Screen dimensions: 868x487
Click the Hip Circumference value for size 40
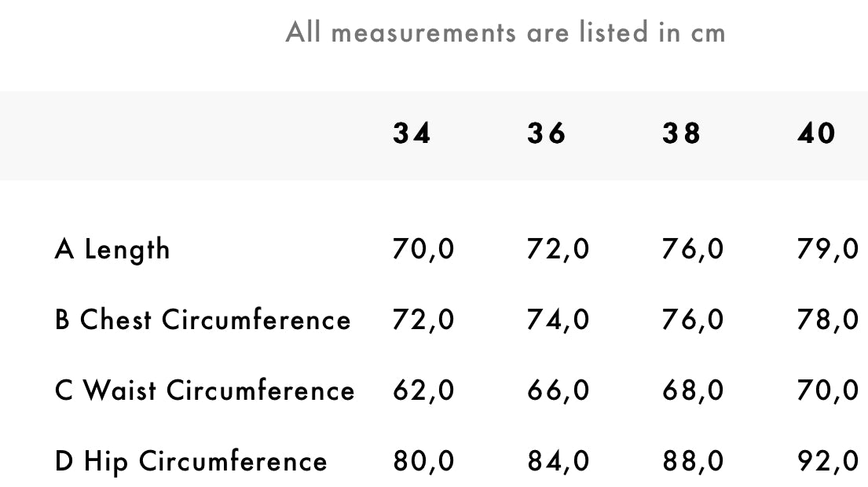coord(828,461)
